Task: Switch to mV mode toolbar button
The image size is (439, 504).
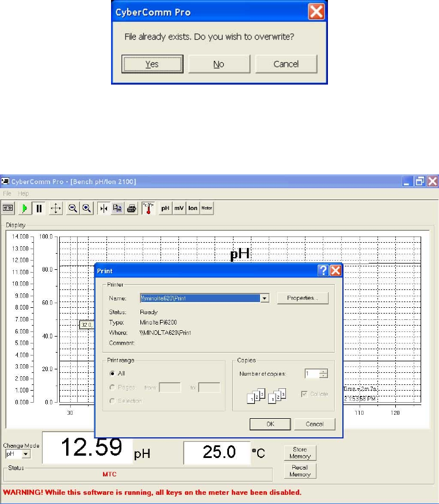Action: click(x=179, y=208)
